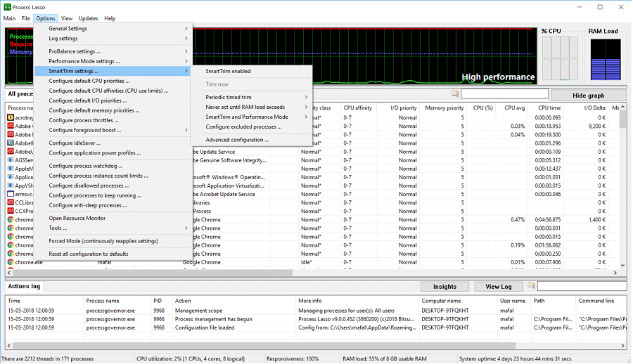Screen dimensions: 633x364
Task: Open the File menu
Action: 26,18
